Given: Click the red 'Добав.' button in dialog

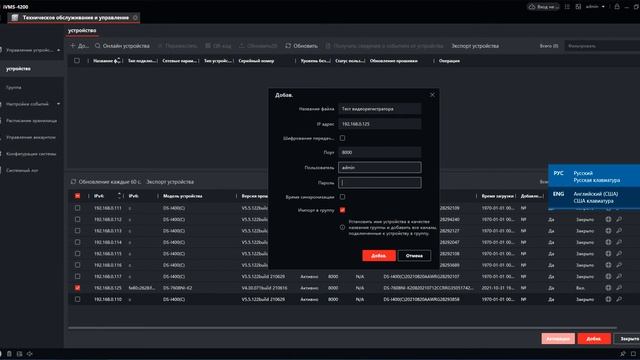Looking at the screenshot, I should point(379,256).
